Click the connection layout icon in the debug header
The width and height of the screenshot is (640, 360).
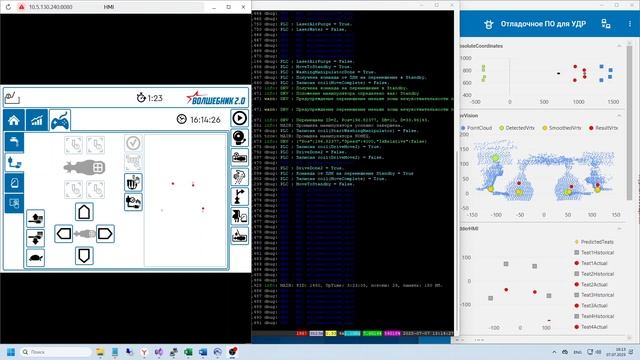(x=606, y=24)
